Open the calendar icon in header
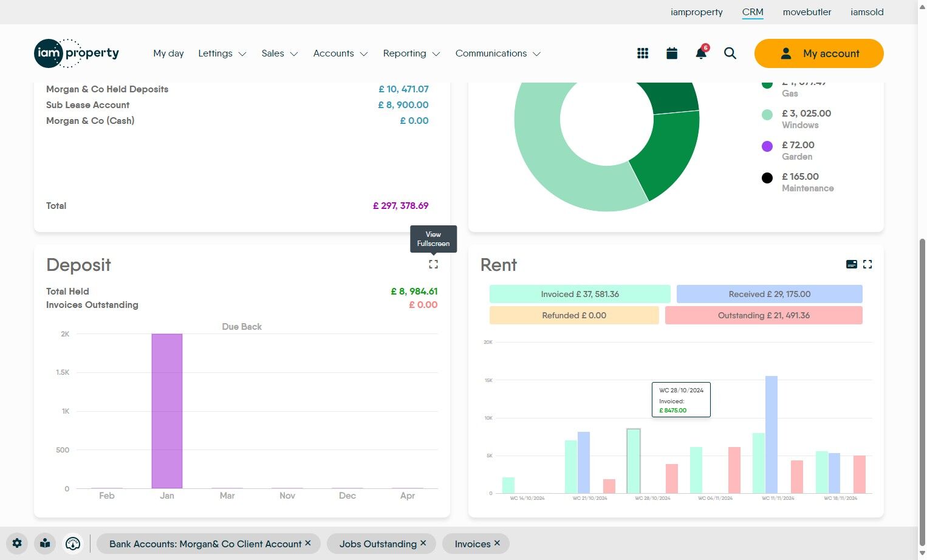The height and width of the screenshot is (560, 927). (x=672, y=53)
